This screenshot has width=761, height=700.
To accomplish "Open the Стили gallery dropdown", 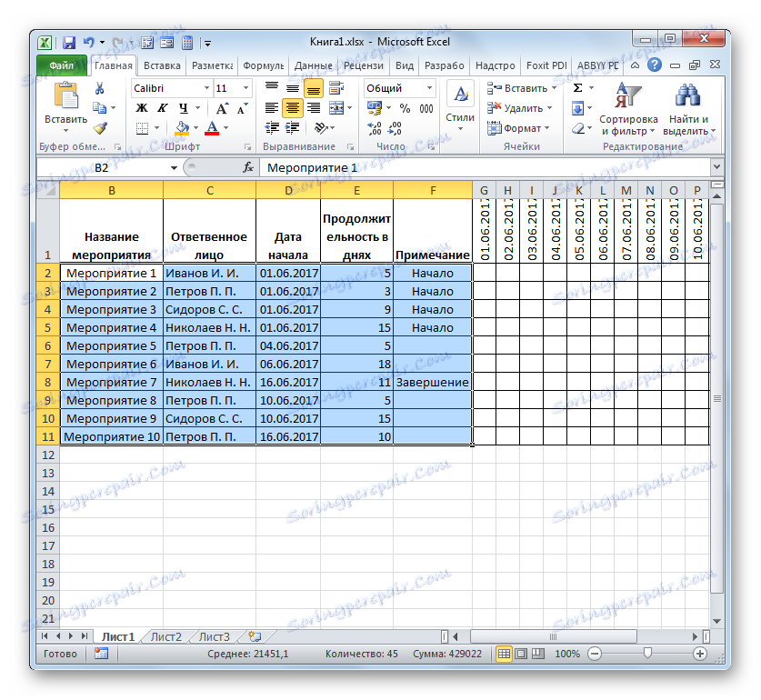I will 460,109.
